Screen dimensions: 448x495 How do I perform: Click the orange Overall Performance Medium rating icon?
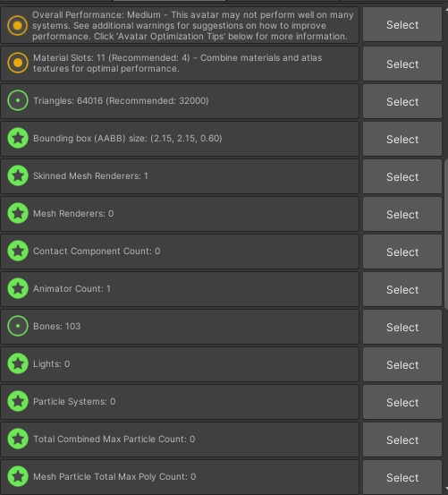[17, 25]
